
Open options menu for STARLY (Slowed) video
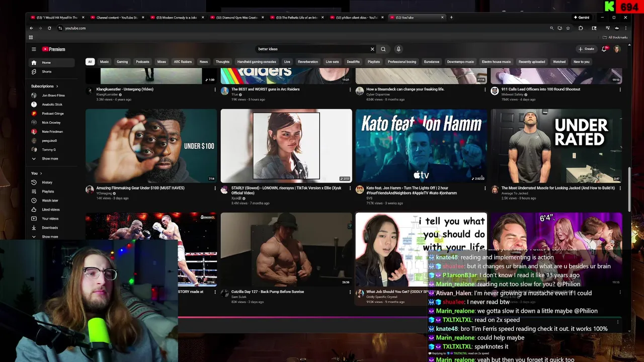pyautogui.click(x=350, y=188)
